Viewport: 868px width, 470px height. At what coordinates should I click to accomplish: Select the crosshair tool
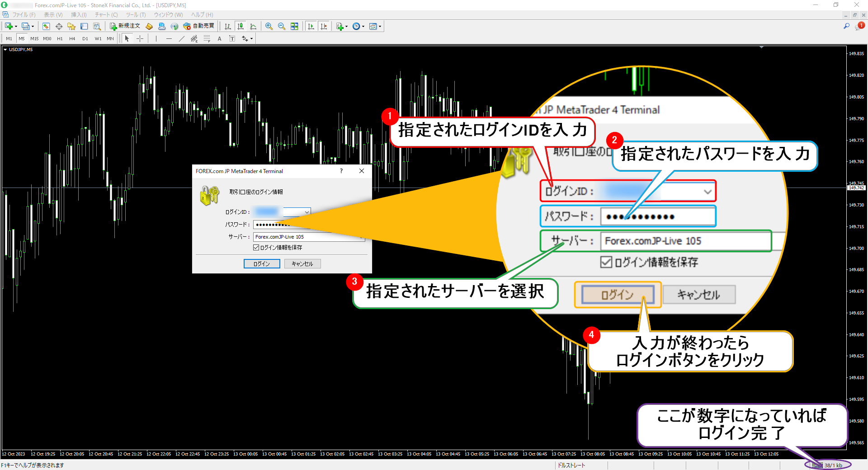140,39
